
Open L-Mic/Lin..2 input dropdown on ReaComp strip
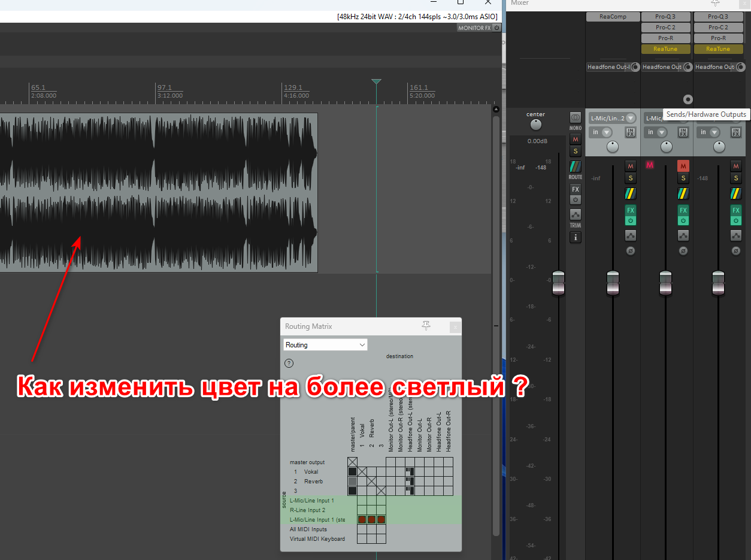tap(613, 119)
